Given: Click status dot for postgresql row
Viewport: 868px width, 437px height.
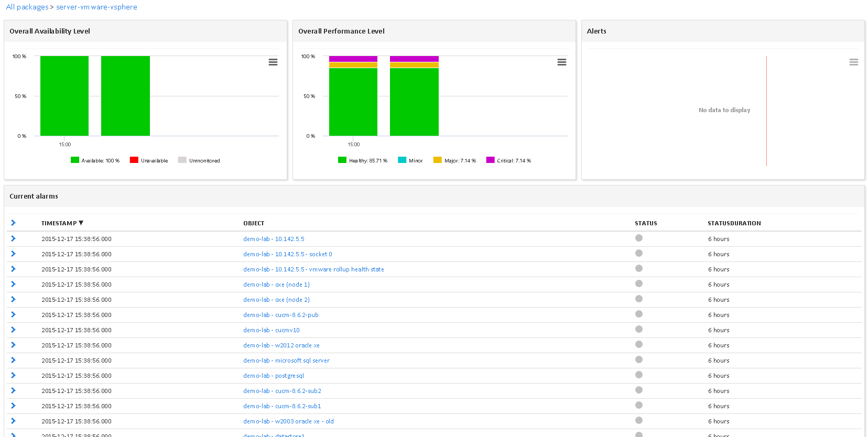Looking at the screenshot, I should click(639, 375).
